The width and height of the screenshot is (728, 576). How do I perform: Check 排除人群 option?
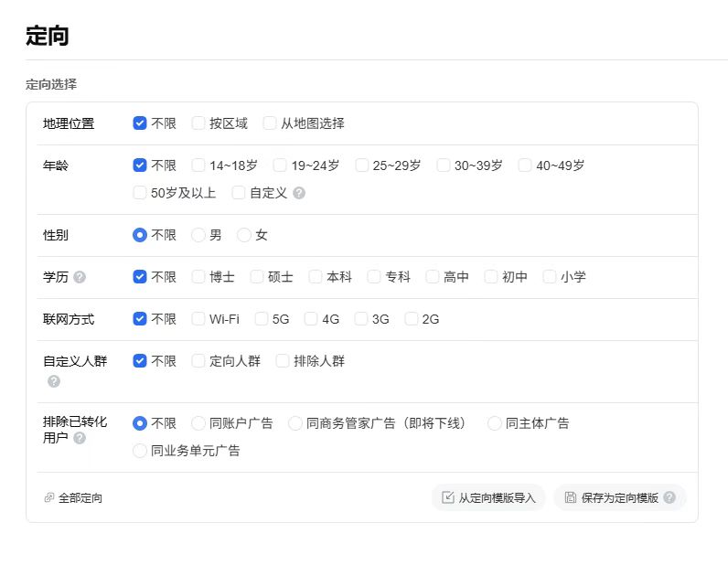(x=283, y=360)
